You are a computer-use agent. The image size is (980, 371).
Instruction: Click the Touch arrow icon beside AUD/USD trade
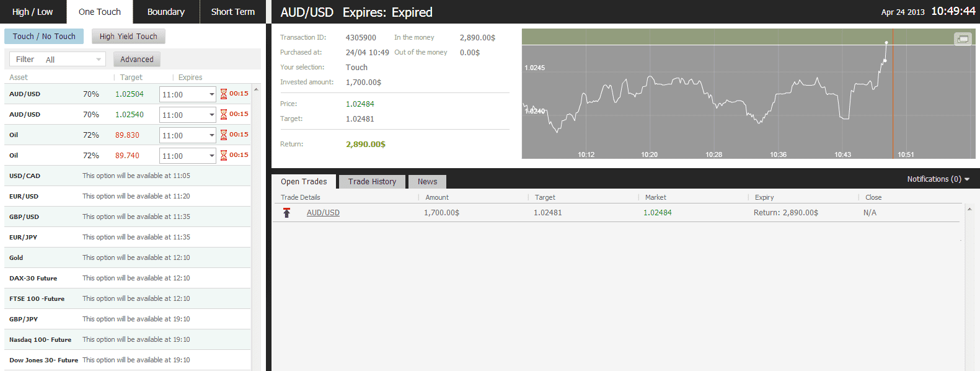[286, 213]
